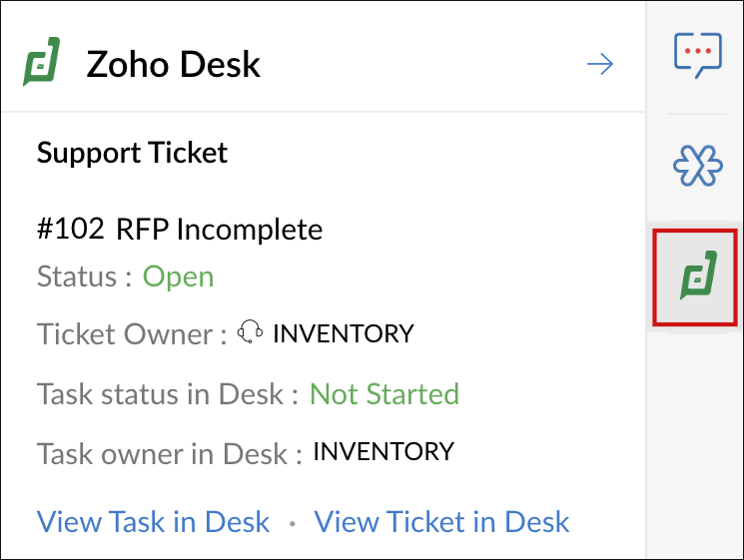This screenshot has height=560, width=744.
Task: Click the INVENTORY task owner name
Action: [383, 451]
